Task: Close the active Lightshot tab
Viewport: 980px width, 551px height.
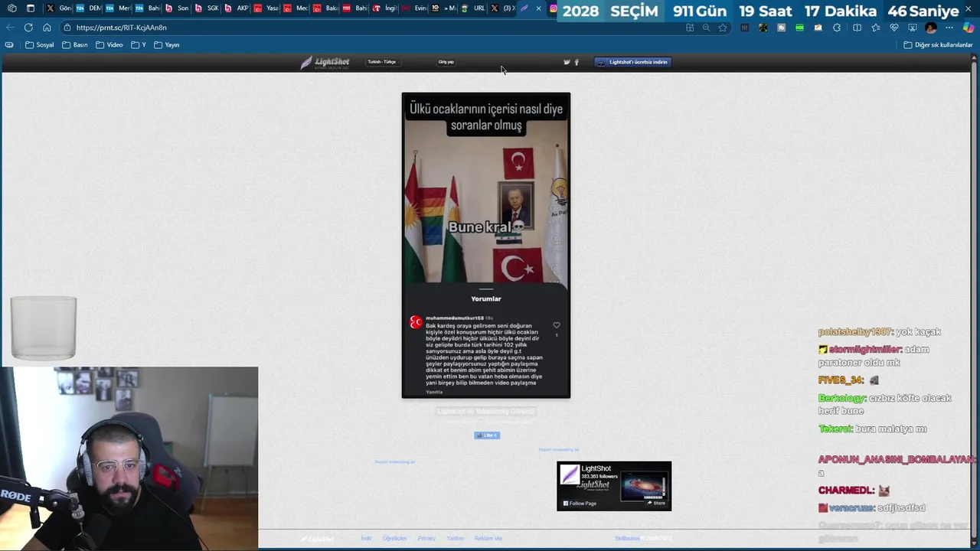Action: pyautogui.click(x=539, y=8)
